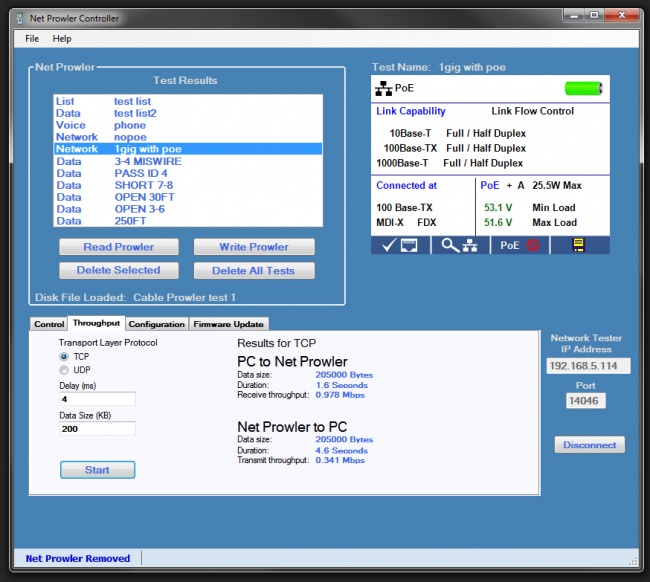The image size is (650, 582).
Task: Click the green battery indicator
Action: (x=584, y=89)
